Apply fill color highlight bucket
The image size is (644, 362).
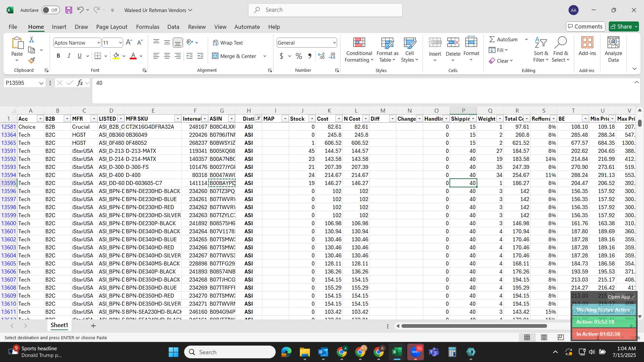pos(116,56)
